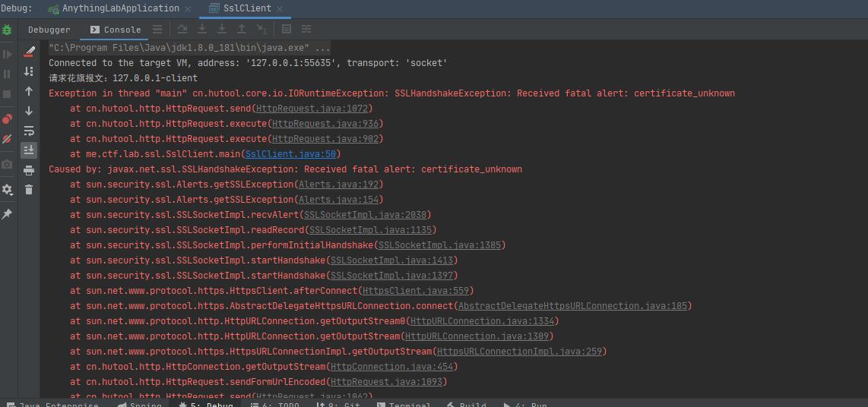
Task: Click the camera thread dump icon
Action: pos(7,164)
